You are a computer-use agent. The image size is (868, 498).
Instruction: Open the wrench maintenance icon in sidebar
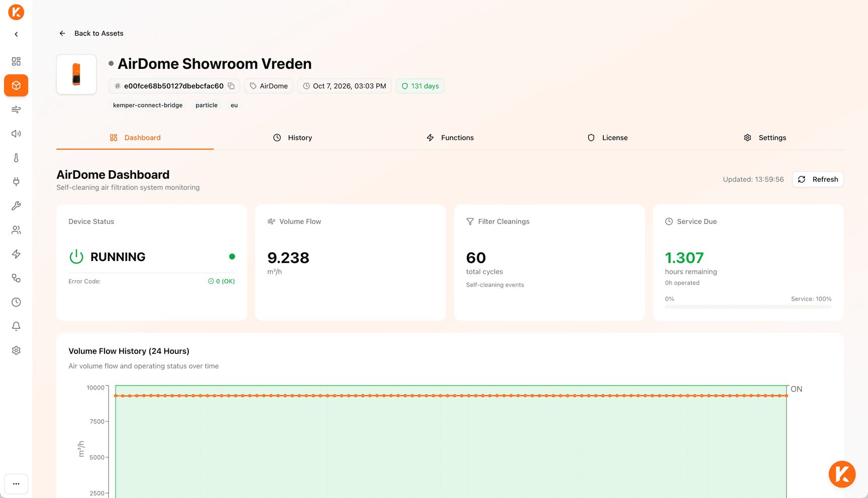16,206
